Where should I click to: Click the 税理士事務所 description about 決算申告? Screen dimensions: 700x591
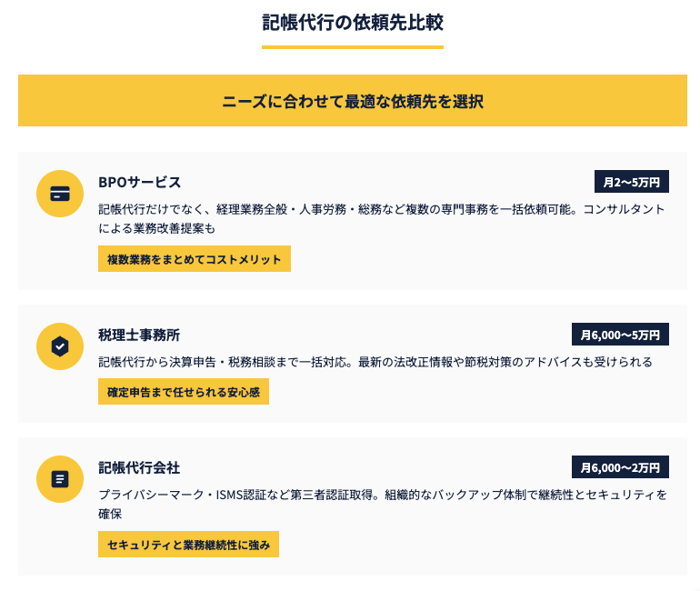[x=375, y=362]
